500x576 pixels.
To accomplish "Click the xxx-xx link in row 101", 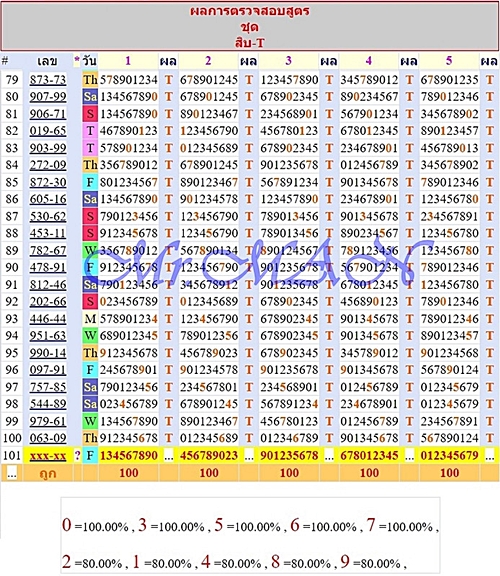I will click(x=48, y=456).
